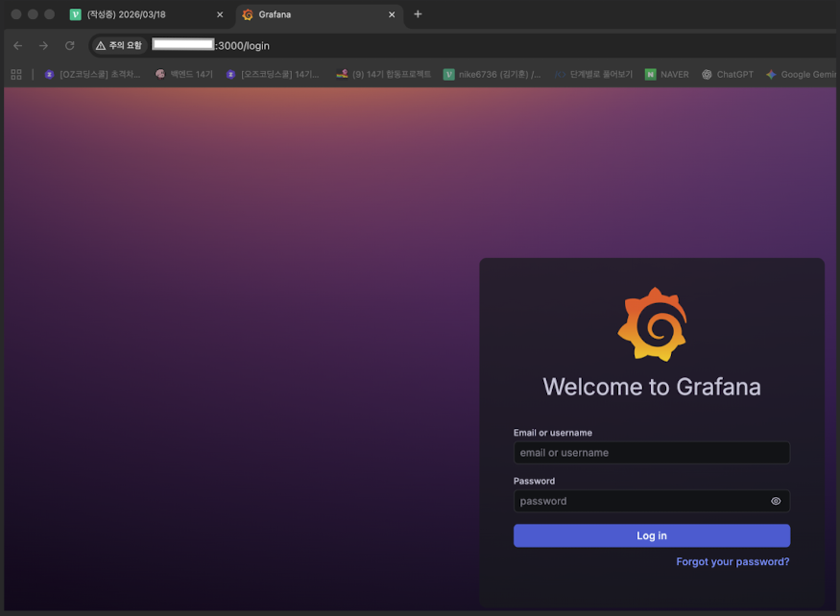Open the apps grid icon in the bookmarks bar
The height and width of the screenshot is (616, 840).
tap(16, 75)
